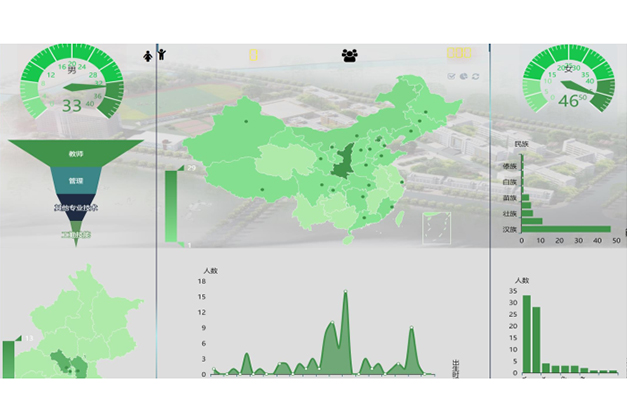The width and height of the screenshot is (627, 413).
Task: Click the data dot in Xinjiang
Action: tap(246, 121)
